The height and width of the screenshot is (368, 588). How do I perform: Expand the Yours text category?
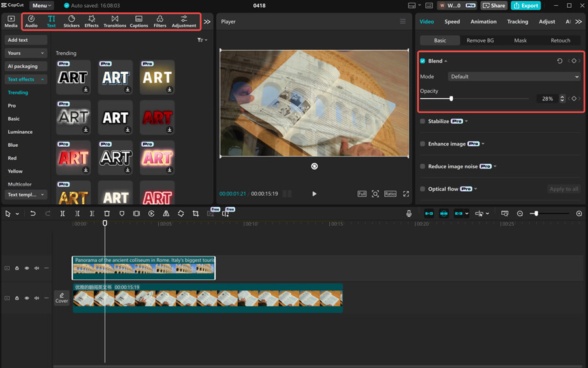(x=25, y=53)
